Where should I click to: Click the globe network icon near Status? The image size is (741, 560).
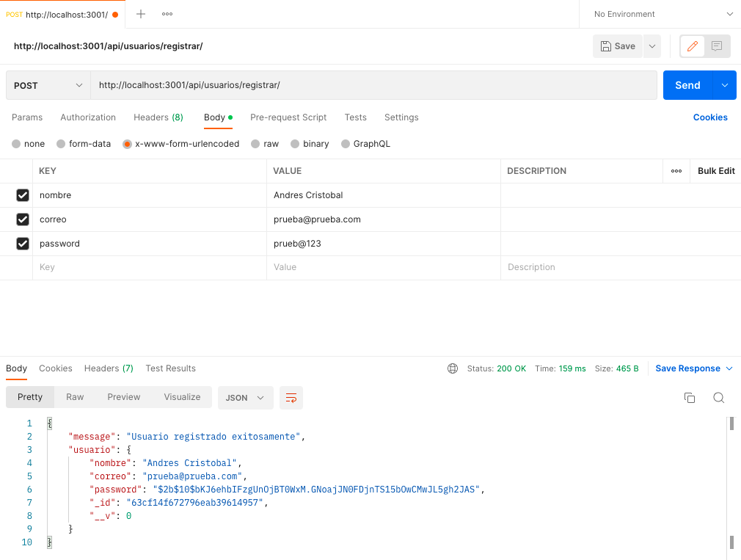(x=453, y=368)
